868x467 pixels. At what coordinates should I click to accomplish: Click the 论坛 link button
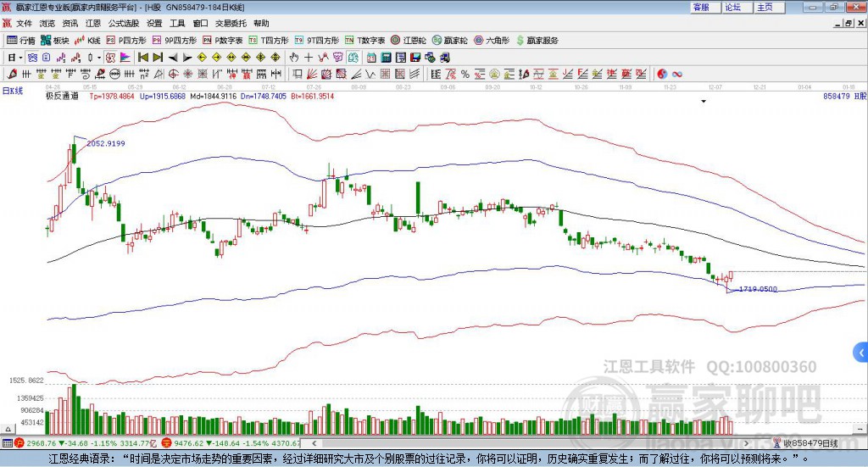[737, 7]
